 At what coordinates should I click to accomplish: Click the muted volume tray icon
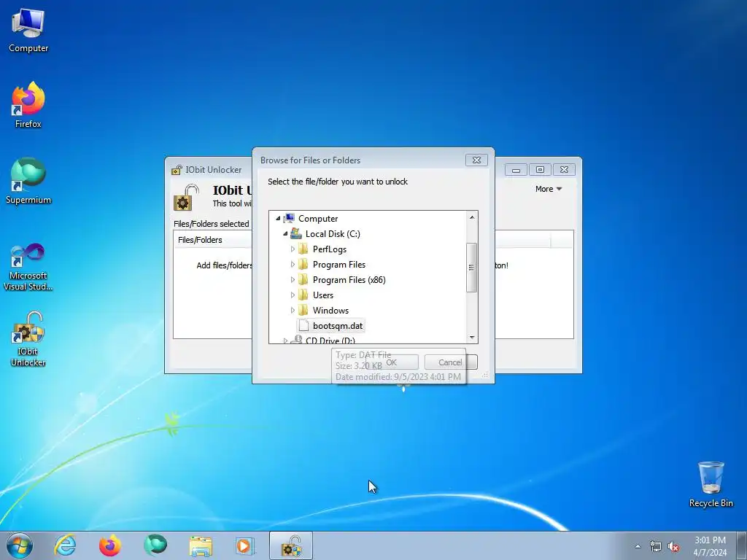pyautogui.click(x=673, y=546)
